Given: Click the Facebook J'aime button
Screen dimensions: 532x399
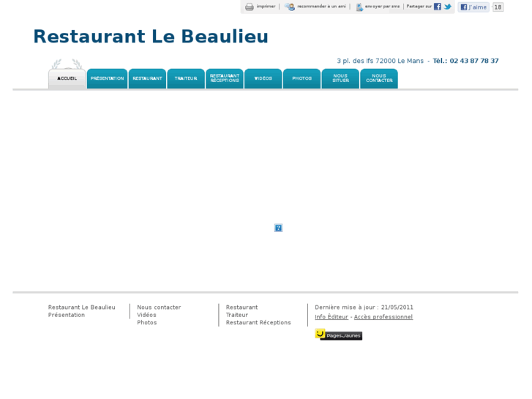Looking at the screenshot, I should click(473, 7).
